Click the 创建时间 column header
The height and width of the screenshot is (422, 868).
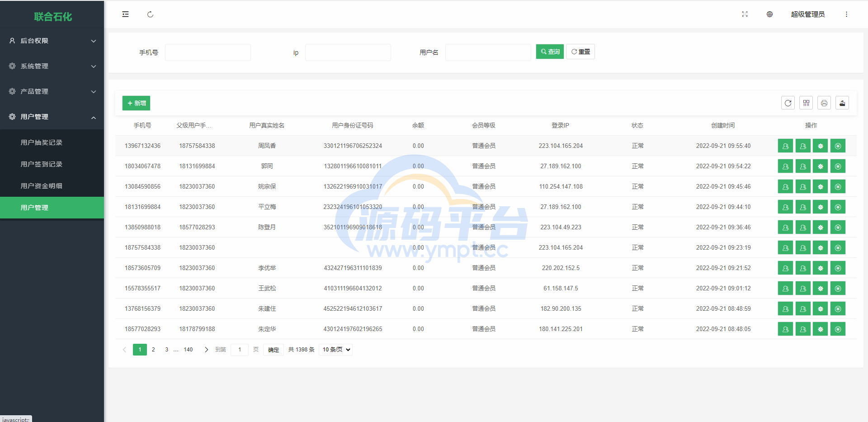[723, 125]
